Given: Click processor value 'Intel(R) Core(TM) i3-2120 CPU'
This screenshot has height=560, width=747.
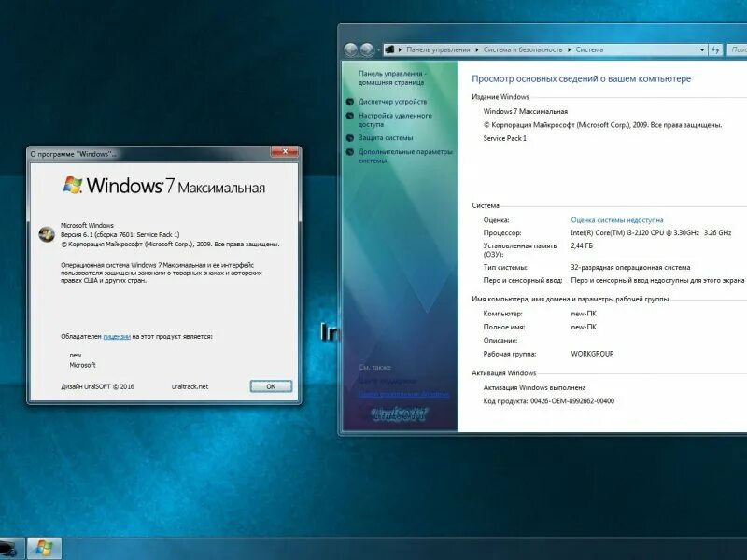Looking at the screenshot, I should (651, 232).
